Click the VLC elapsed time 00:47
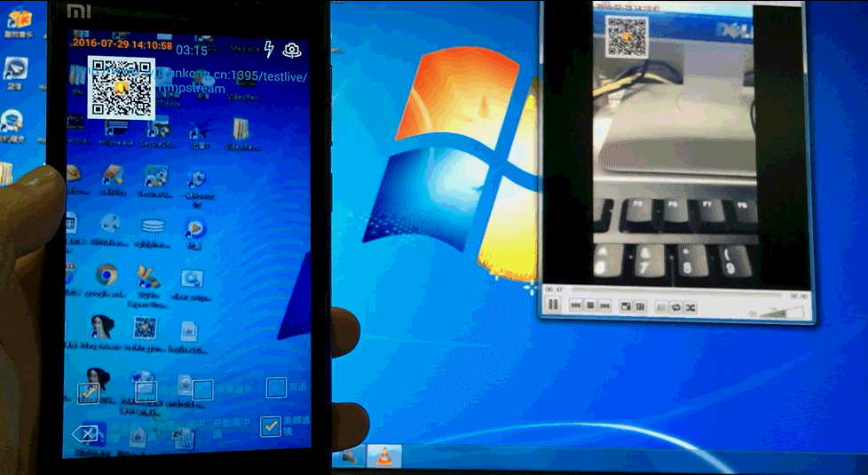 [x=554, y=289]
